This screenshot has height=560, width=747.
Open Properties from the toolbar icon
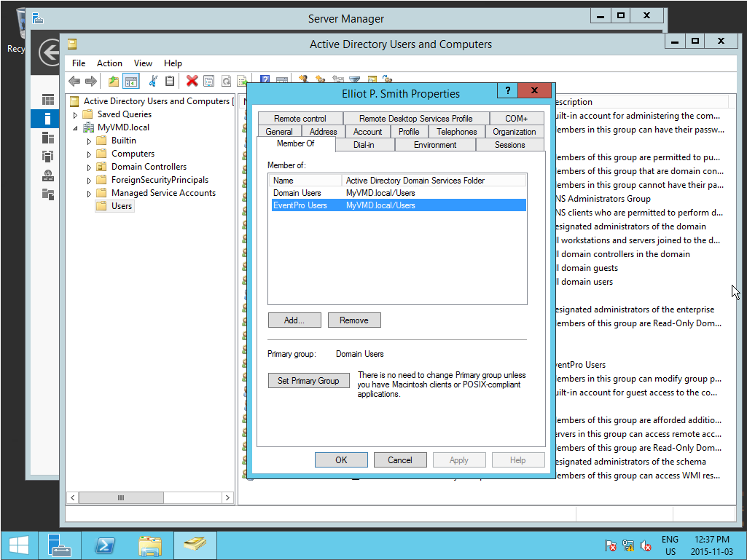click(208, 81)
